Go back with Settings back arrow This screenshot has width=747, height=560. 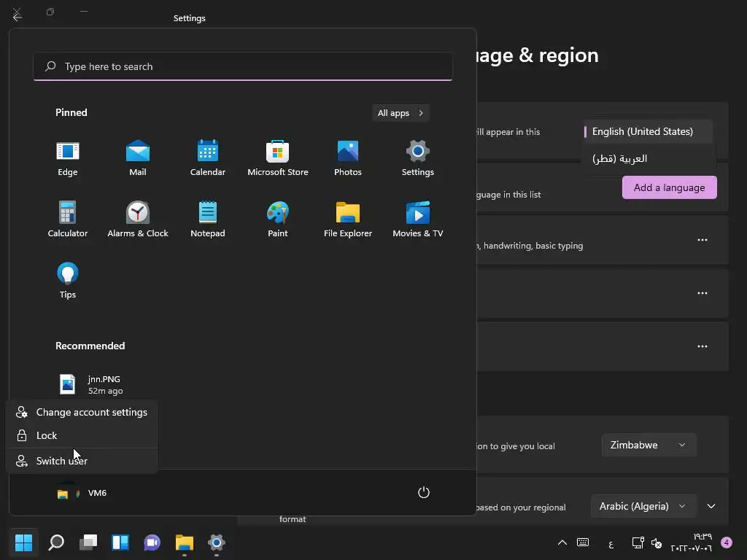tap(18, 17)
